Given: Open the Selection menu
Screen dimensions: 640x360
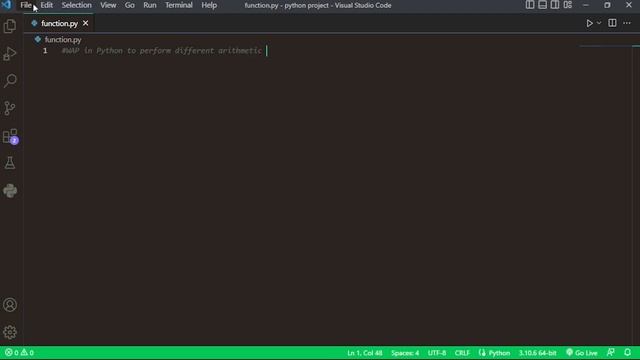Looking at the screenshot, I should [76, 5].
